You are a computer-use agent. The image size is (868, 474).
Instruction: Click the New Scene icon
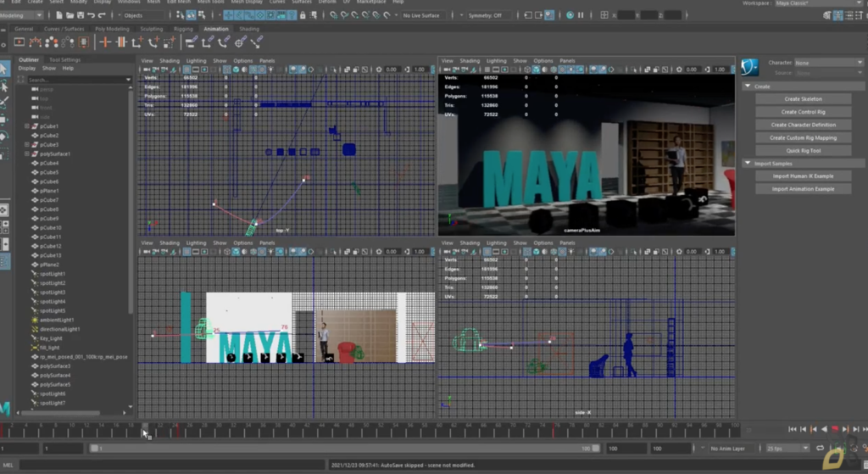pos(59,15)
